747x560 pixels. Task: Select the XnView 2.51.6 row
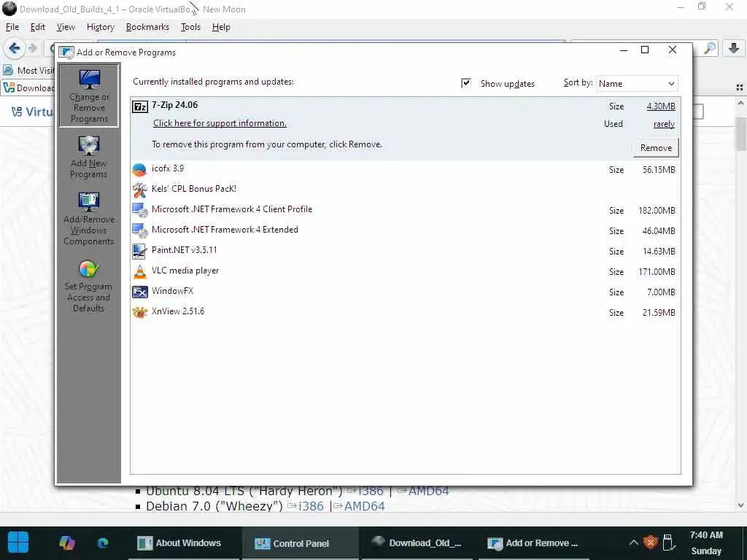406,312
